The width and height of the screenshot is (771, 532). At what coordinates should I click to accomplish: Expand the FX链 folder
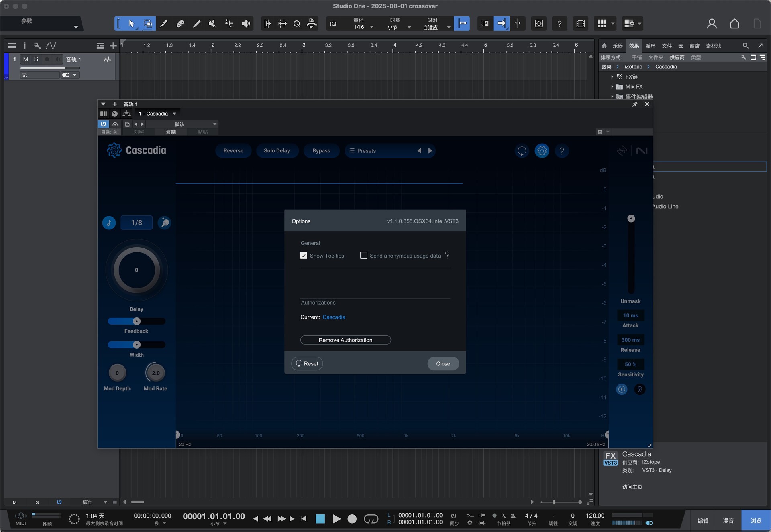coord(612,77)
